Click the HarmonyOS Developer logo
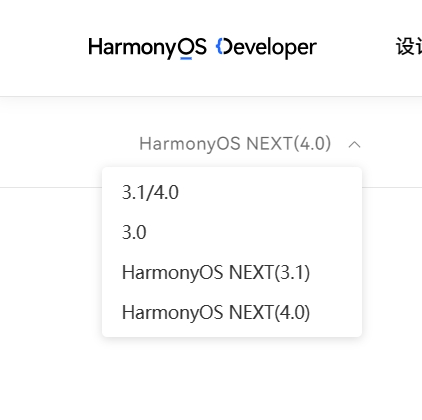 [202, 47]
